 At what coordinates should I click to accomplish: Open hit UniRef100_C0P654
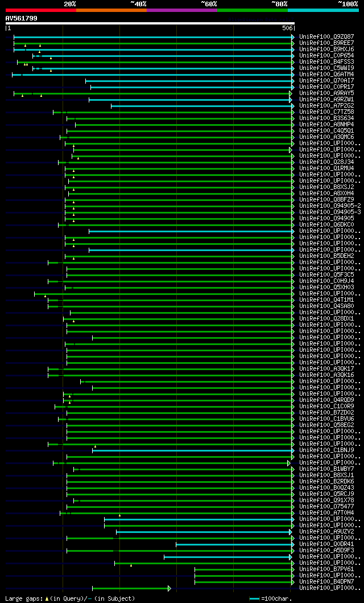coord(327,56)
